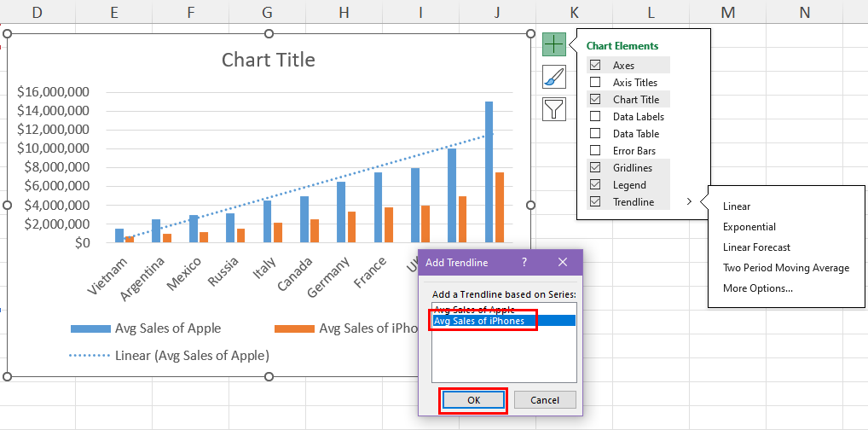The height and width of the screenshot is (430, 868).
Task: Cancel the Add Trendline dialog
Action: [x=545, y=400]
